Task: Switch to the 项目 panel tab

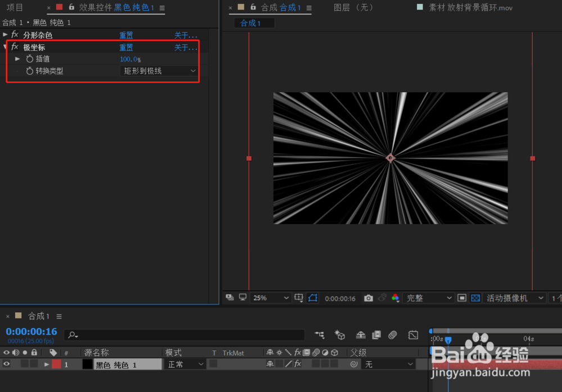Action: coord(15,7)
